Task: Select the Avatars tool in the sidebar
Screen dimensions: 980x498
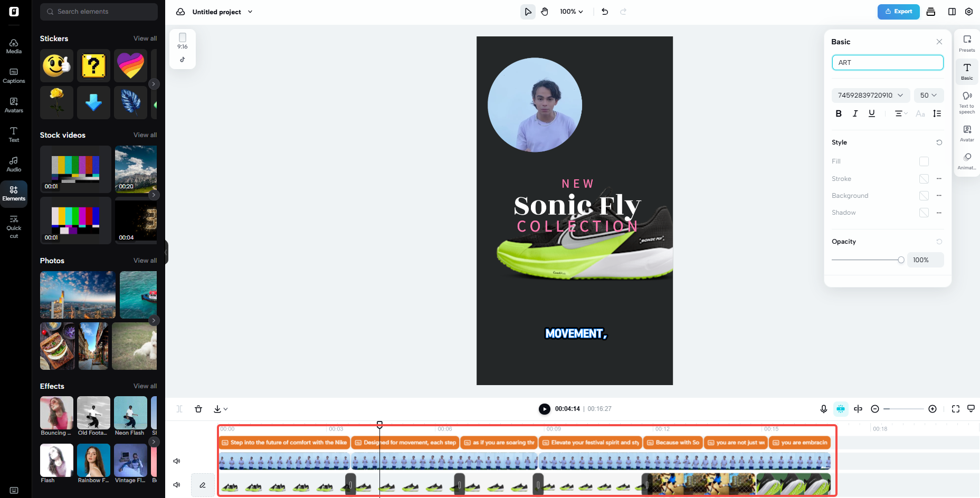Action: tap(14, 105)
